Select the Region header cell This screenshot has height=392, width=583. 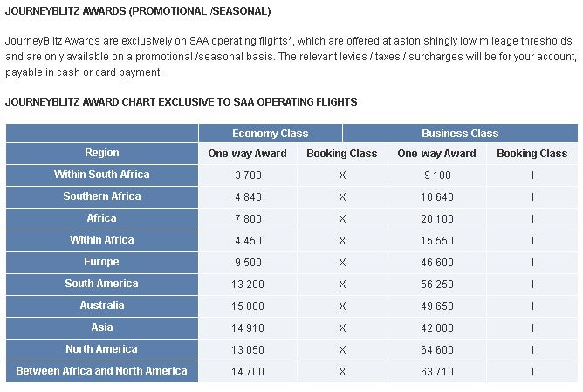pos(102,153)
